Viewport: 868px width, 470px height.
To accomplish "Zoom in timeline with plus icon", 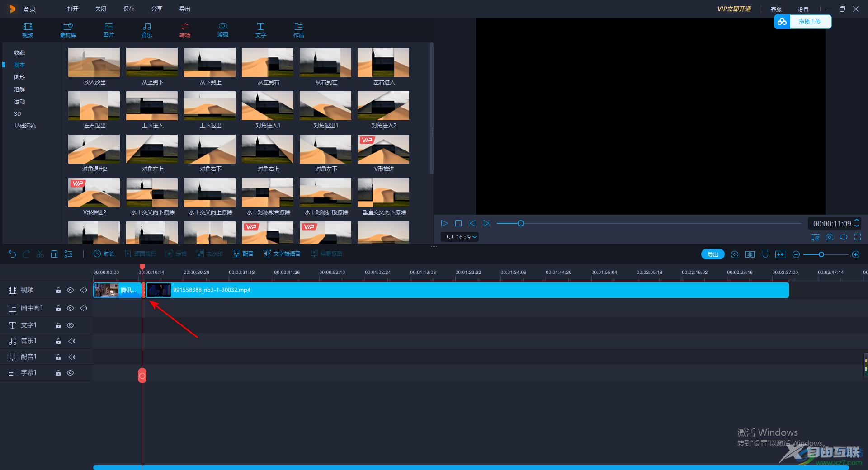I will [856, 254].
